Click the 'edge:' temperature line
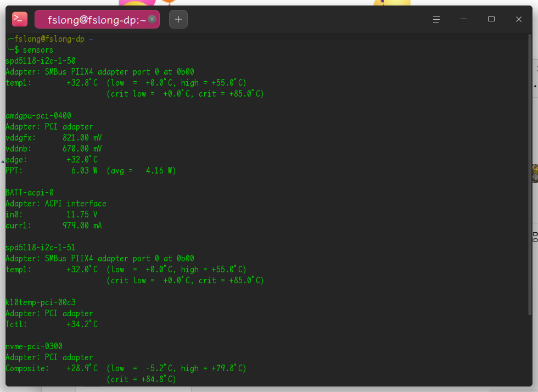This screenshot has width=538, height=392. coord(52,160)
